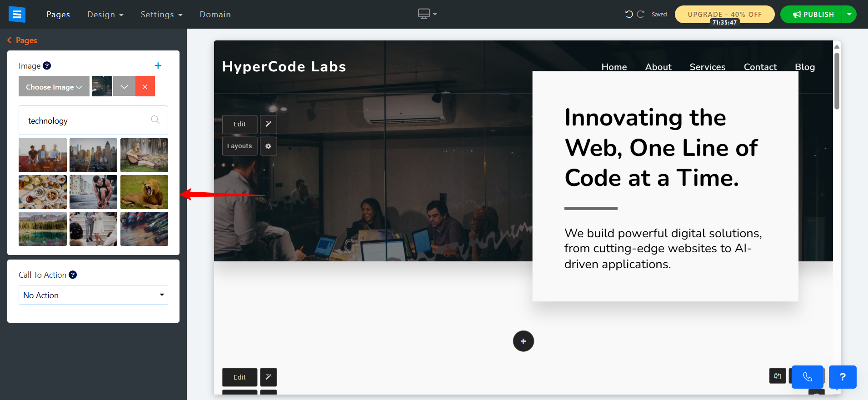The image size is (868, 400).
Task: Open the Call To Action help icon
Action: tap(73, 275)
